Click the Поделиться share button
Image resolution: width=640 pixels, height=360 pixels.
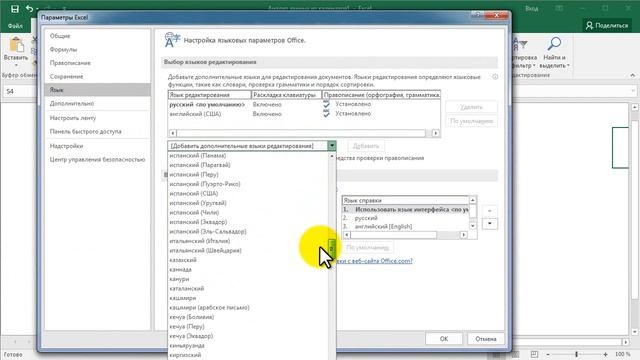pyautogui.click(x=607, y=25)
